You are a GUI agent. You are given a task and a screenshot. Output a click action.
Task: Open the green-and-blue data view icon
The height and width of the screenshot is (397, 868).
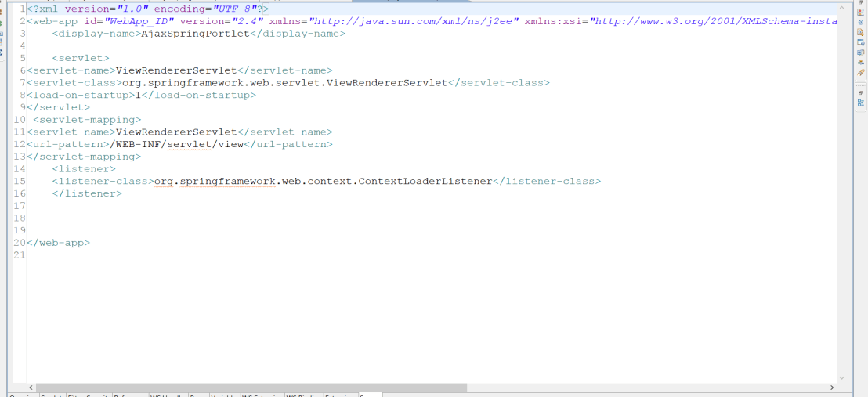(x=861, y=63)
